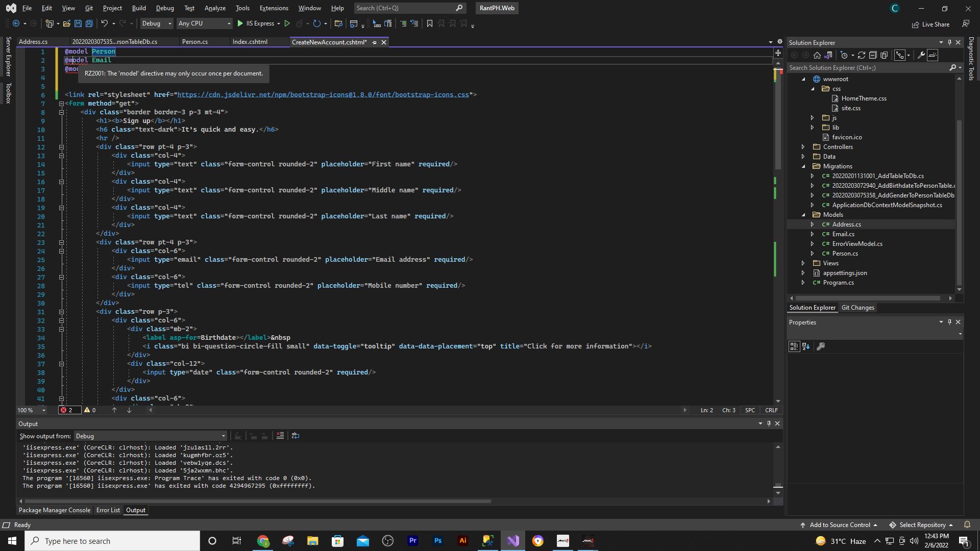Screen dimensions: 980x551
Task: Open the Extensions menu
Action: [274, 8]
